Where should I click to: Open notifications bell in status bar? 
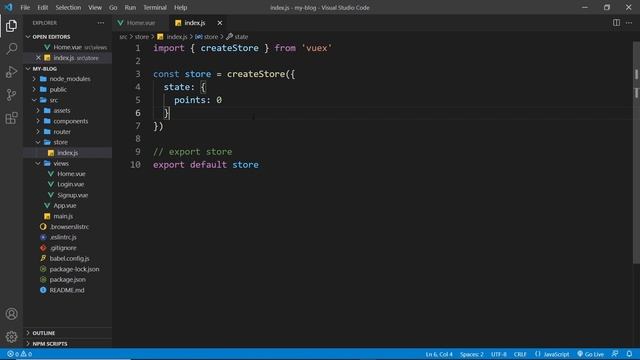coord(629,354)
